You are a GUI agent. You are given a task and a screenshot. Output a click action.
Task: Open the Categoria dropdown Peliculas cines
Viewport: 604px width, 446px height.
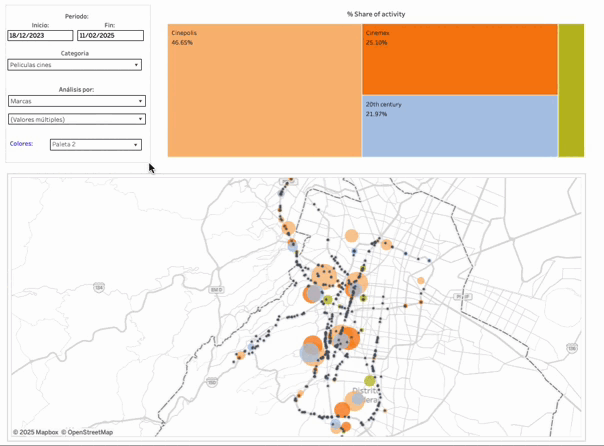tap(74, 65)
